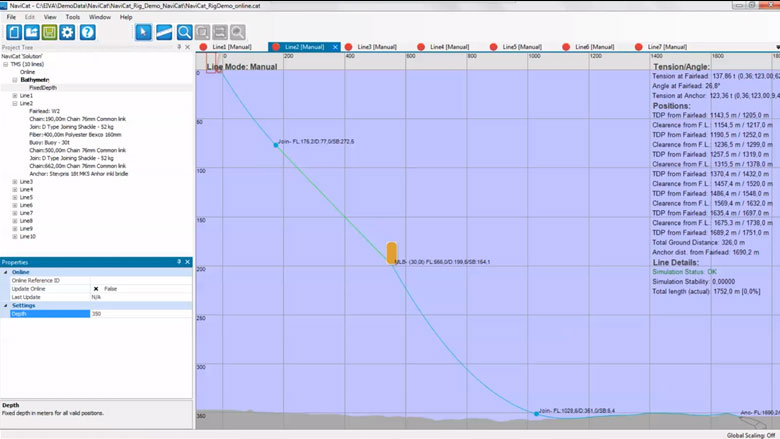Collapse the Settings property group

(5, 305)
